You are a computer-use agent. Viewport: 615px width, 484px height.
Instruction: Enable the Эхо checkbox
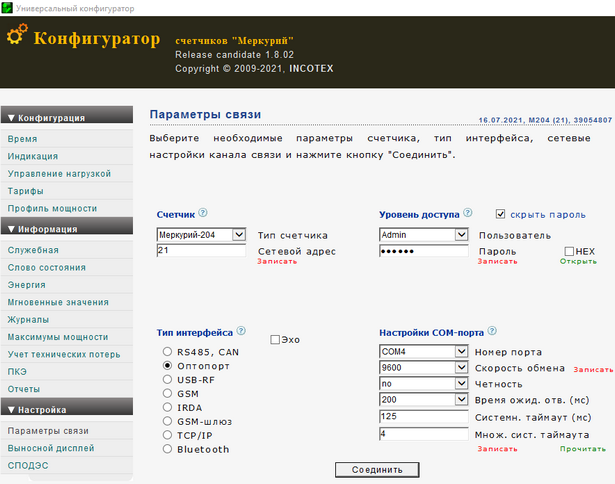coord(275,339)
